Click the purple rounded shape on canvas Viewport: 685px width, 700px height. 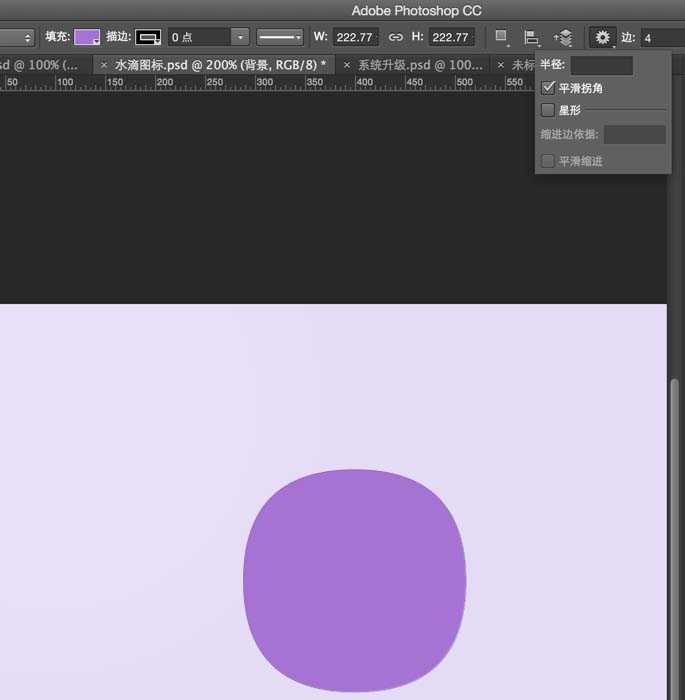pyautogui.click(x=354, y=580)
